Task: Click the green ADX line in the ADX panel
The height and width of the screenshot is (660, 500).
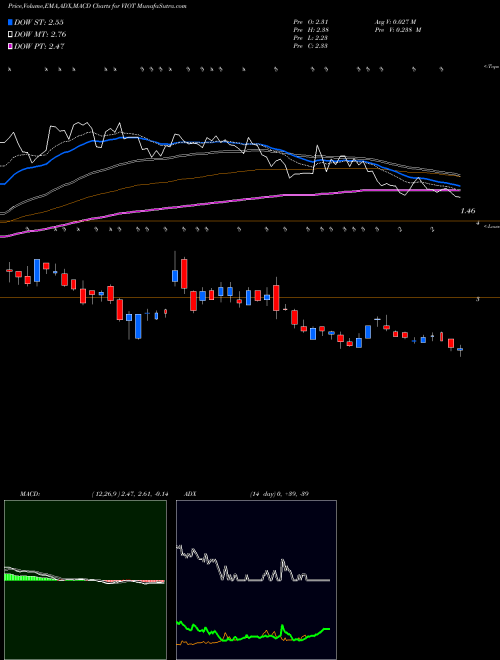Action: coord(253,636)
